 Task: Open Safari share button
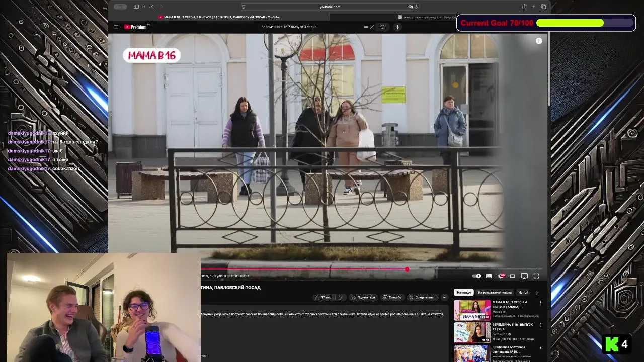coord(524,7)
